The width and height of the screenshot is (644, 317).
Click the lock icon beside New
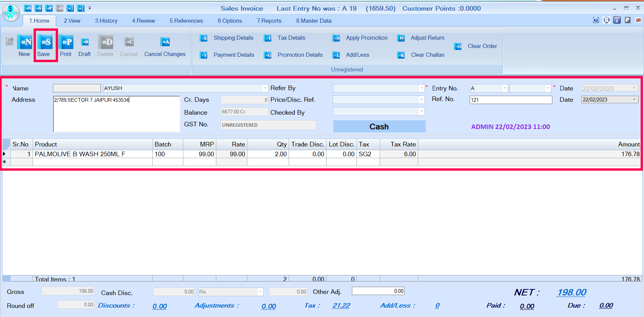pos(9,42)
